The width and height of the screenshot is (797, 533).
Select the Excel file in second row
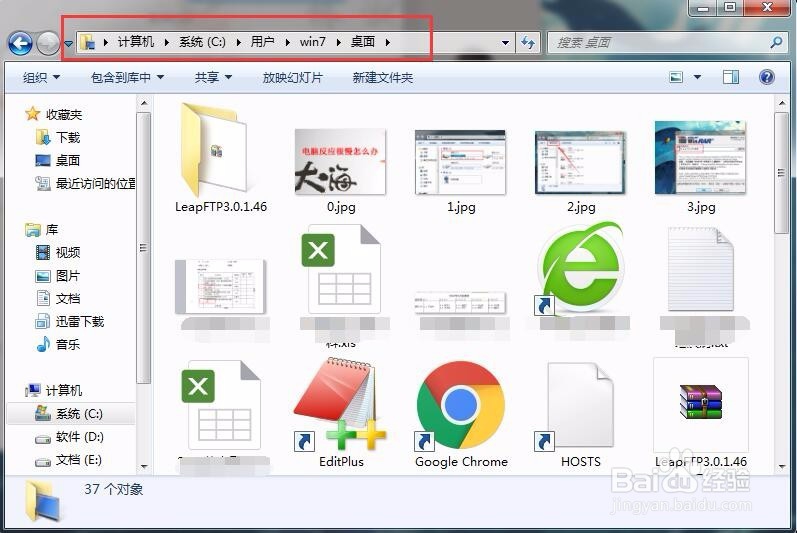[341, 269]
